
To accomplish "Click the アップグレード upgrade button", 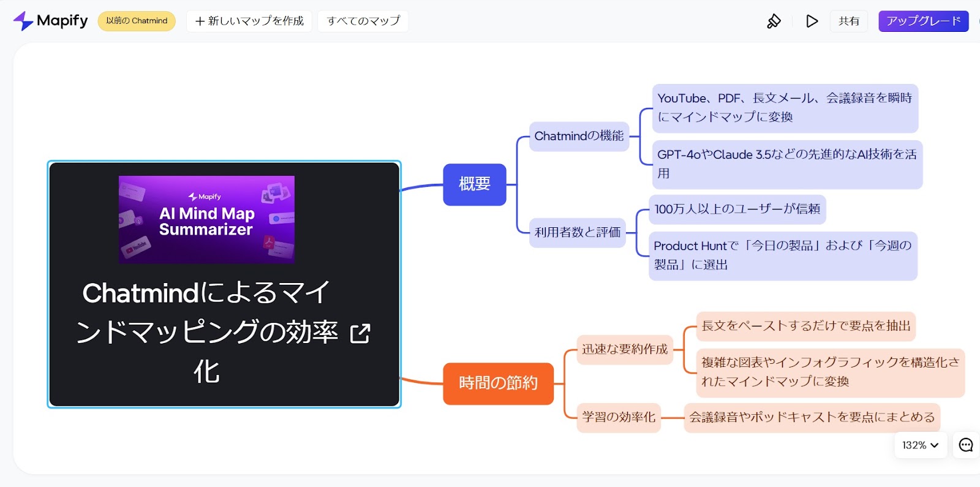I will [924, 21].
